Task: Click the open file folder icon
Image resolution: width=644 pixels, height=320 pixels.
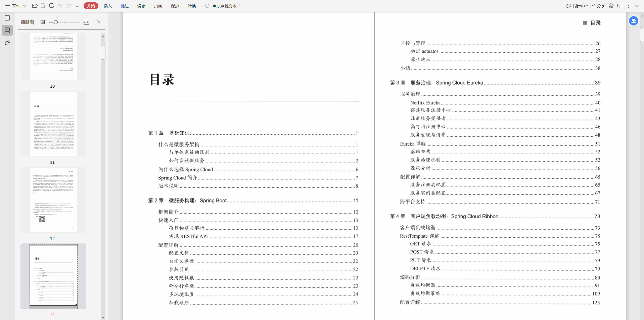Action: (35, 6)
